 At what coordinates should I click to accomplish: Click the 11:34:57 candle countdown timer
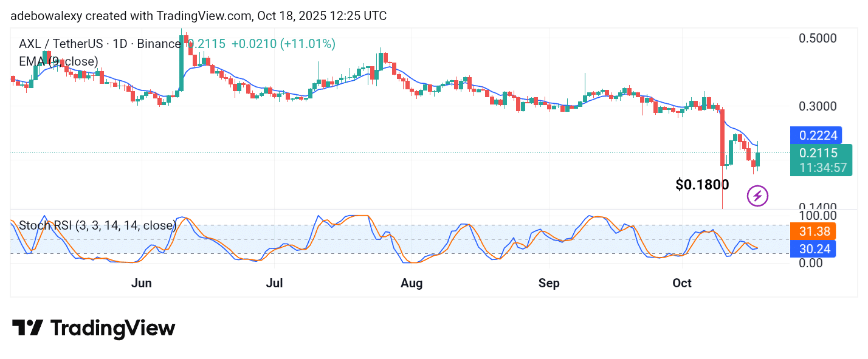(x=821, y=168)
